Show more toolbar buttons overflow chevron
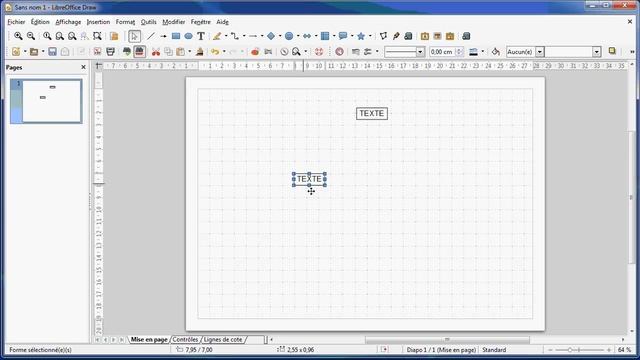 [632, 52]
